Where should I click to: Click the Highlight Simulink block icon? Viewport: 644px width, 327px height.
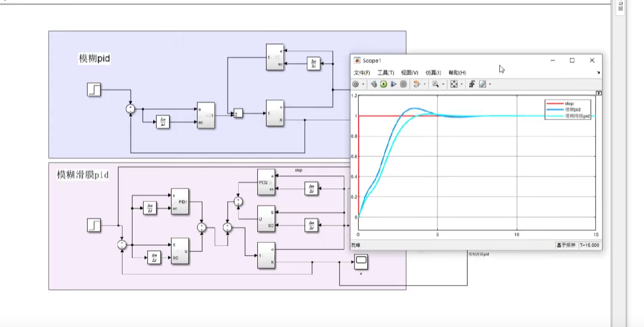coord(416,84)
